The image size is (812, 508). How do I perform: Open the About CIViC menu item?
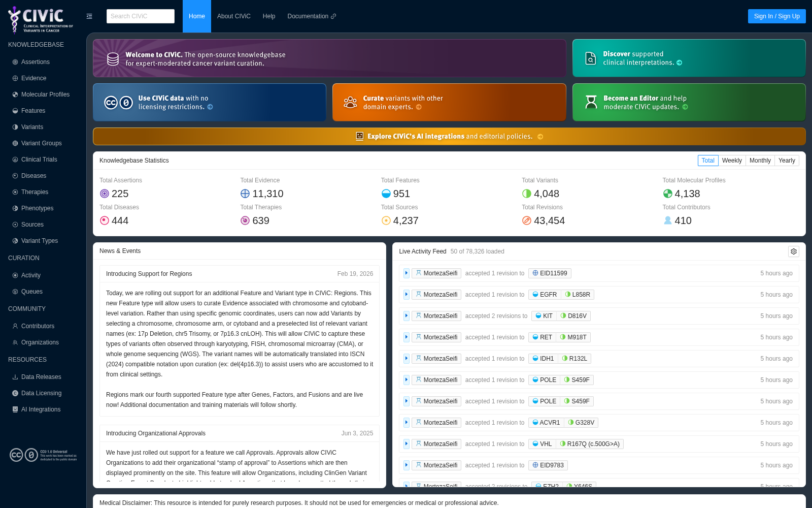(234, 16)
